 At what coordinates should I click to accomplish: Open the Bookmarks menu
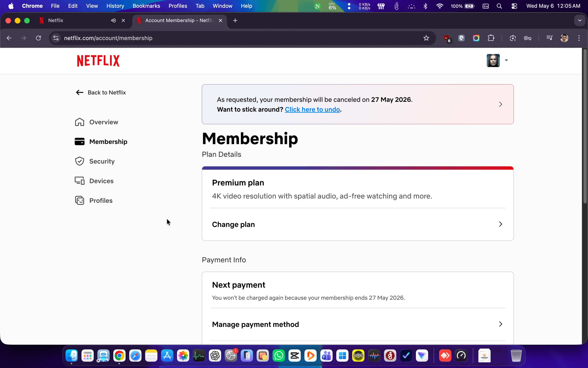[146, 6]
